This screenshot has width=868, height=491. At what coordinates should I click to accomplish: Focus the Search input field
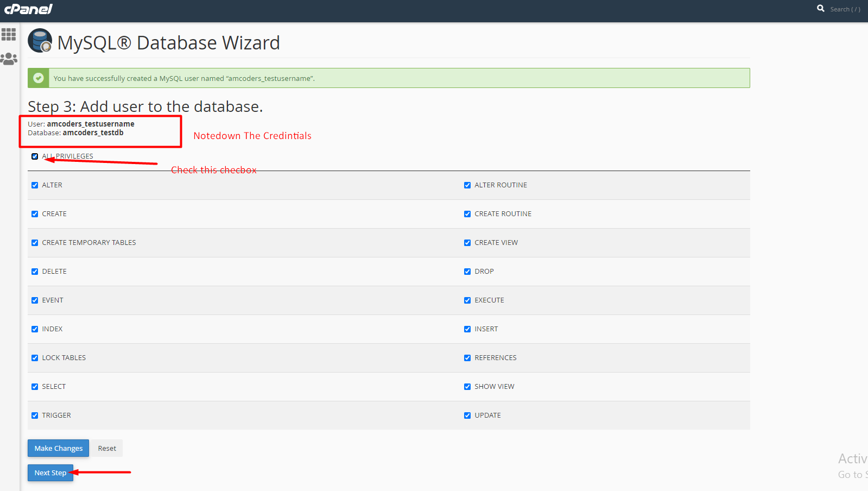coord(845,9)
